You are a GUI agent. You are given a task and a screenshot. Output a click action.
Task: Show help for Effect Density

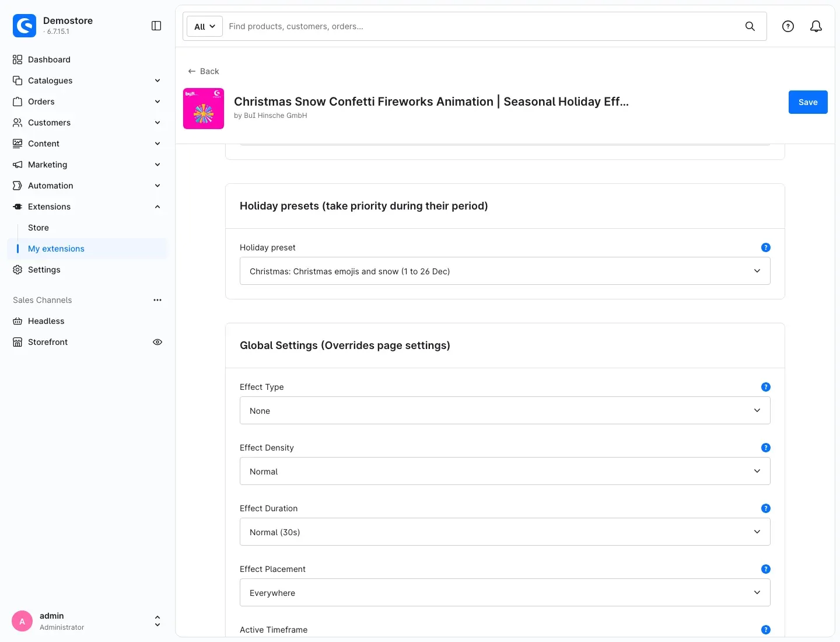coord(766,448)
